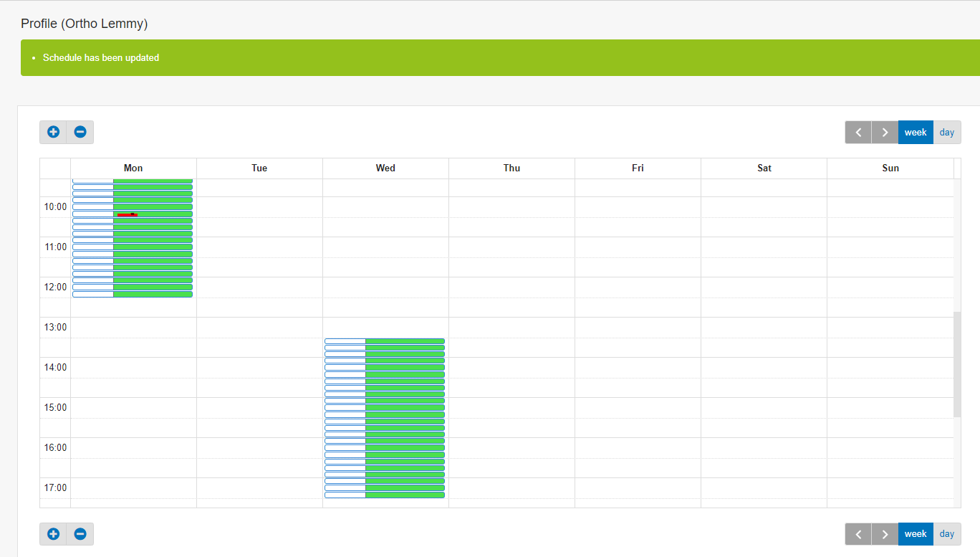Click the Wed column header
The width and height of the screenshot is (980, 557).
click(385, 168)
